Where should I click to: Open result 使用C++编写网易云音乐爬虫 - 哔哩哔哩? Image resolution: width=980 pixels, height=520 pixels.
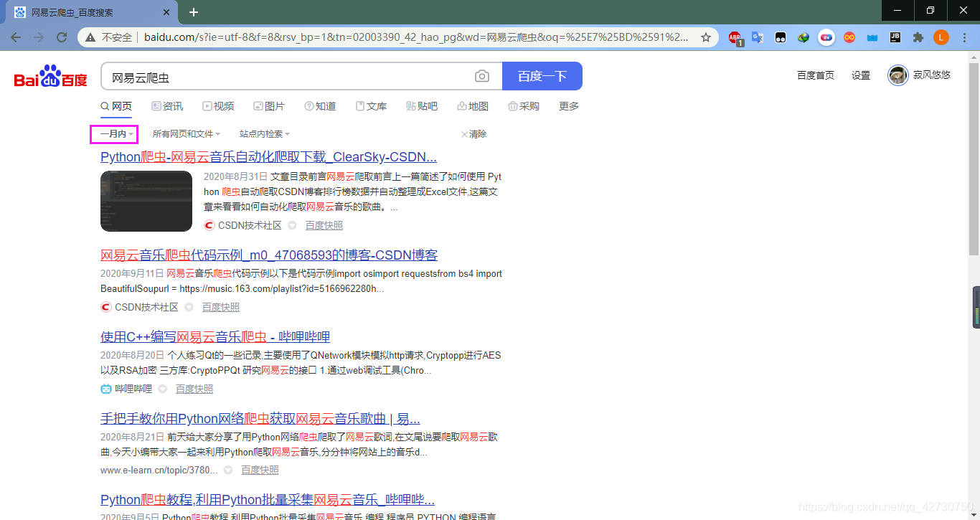tap(215, 337)
